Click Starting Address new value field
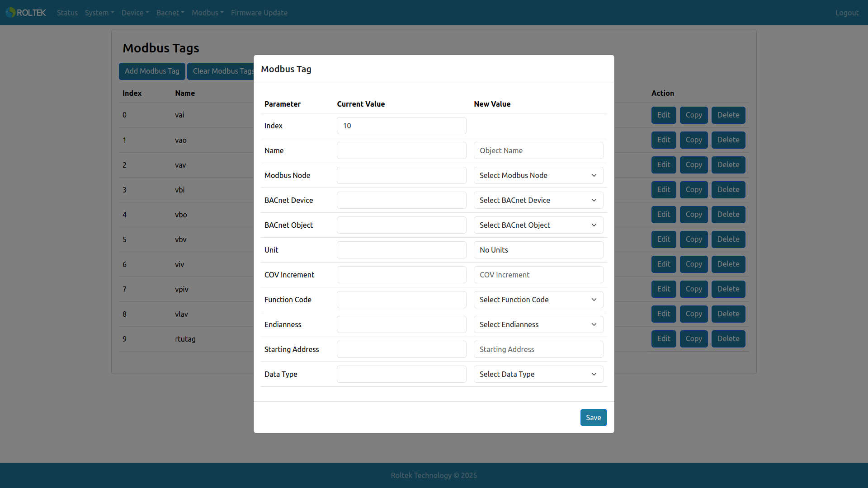Viewport: 868px width, 488px height. tap(538, 349)
